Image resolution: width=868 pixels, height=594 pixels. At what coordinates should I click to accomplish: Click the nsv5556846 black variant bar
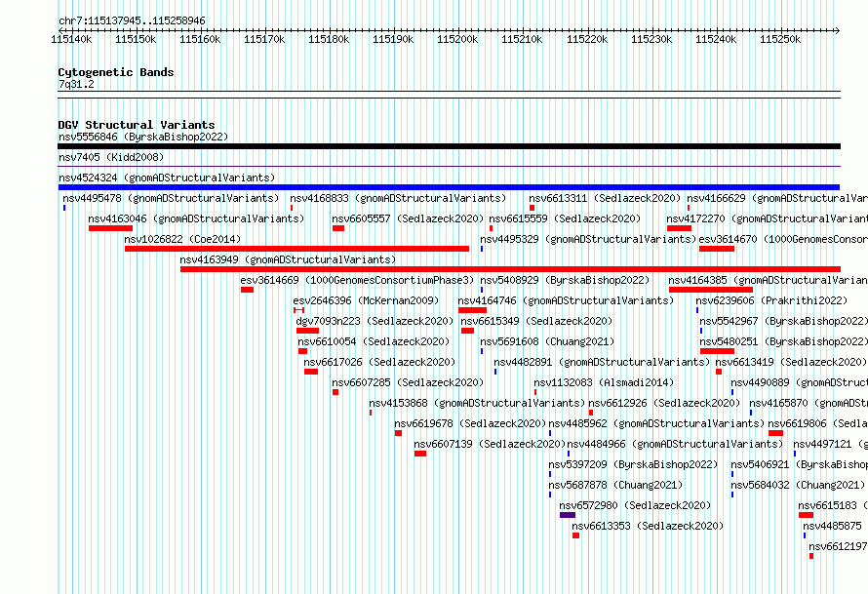coord(449,146)
